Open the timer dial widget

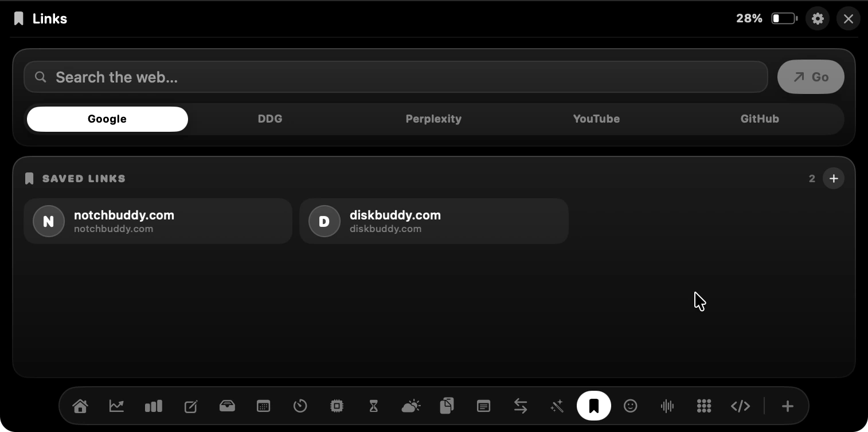pyautogui.click(x=300, y=406)
